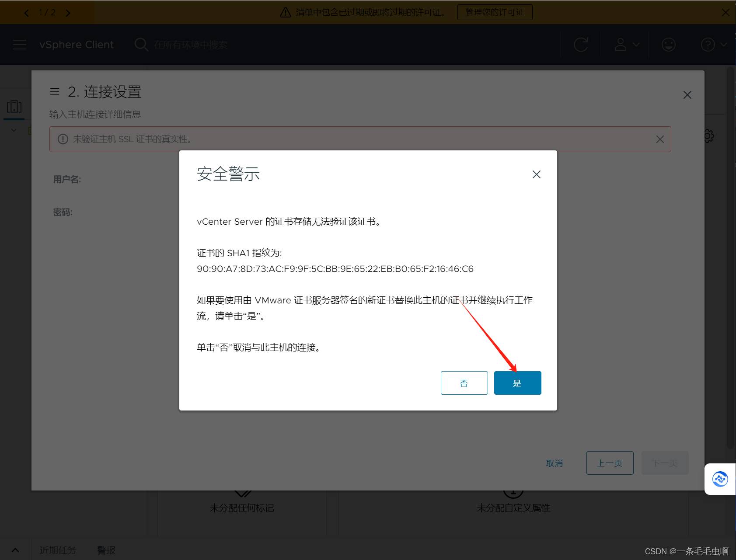This screenshot has height=560, width=736.
Task: Click the smiley feedback icon
Action: pos(668,45)
